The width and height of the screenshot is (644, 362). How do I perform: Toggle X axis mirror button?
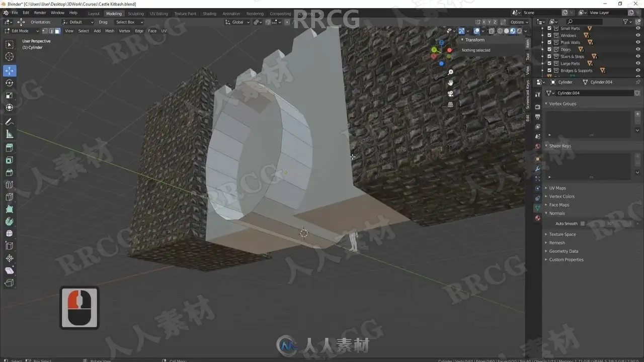[x=484, y=22]
